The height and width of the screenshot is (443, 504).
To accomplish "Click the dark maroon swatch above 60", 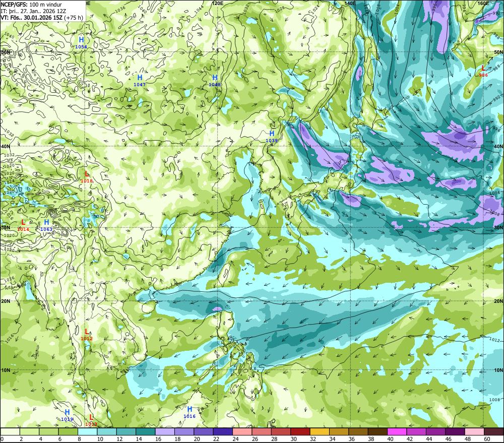I will coord(493,432).
